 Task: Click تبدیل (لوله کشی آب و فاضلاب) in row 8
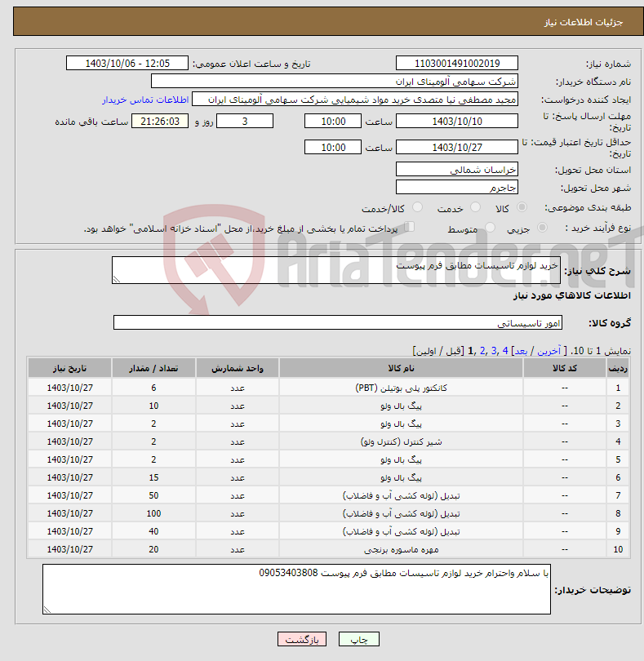401,513
